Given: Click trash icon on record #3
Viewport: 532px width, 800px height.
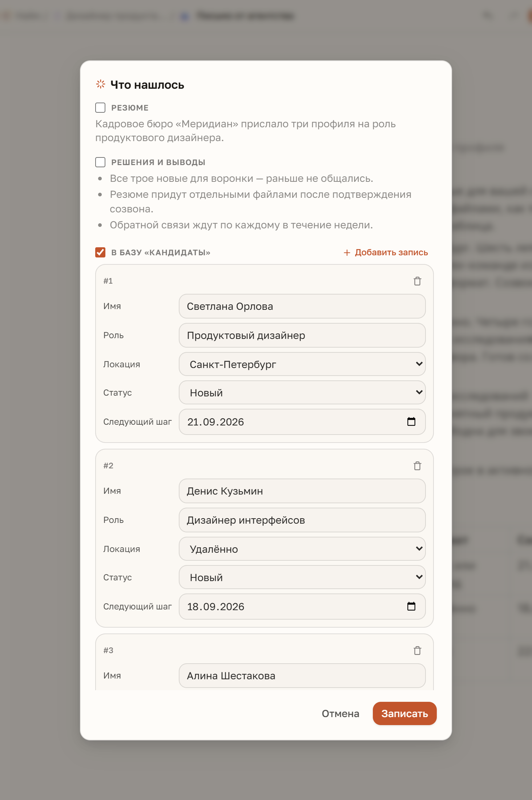Looking at the screenshot, I should 417,651.
